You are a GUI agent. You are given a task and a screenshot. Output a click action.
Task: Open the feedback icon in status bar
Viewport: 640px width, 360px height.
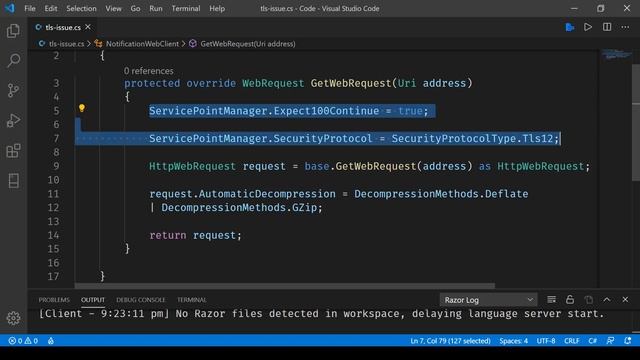[610, 341]
